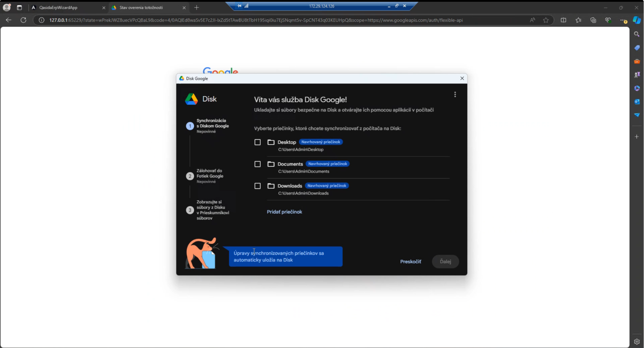This screenshot has height=348, width=644.
Task: Click the C:\Users\Admin\Documents path text
Action: [x=304, y=171]
